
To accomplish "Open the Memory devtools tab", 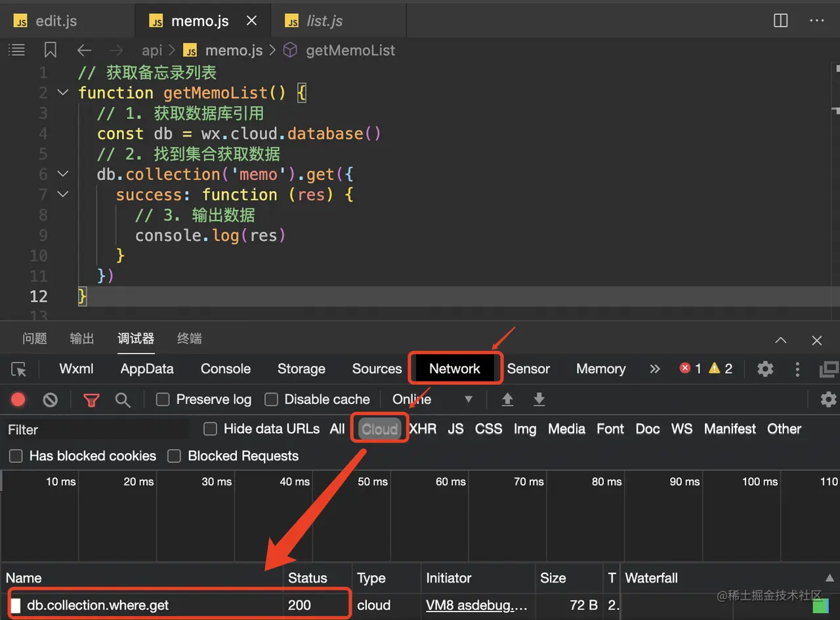I will (600, 369).
